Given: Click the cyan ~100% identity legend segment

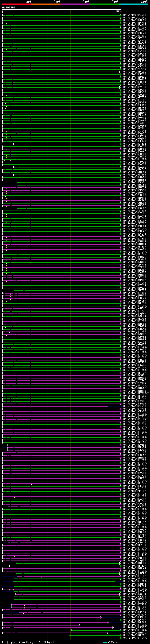Looking at the screenshot, I should (x=133, y=4).
